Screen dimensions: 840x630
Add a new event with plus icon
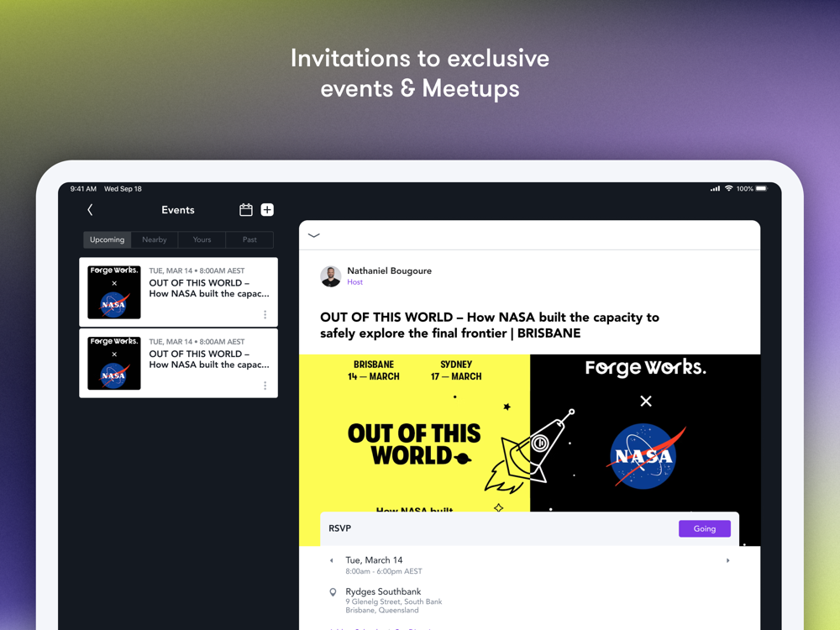point(267,209)
